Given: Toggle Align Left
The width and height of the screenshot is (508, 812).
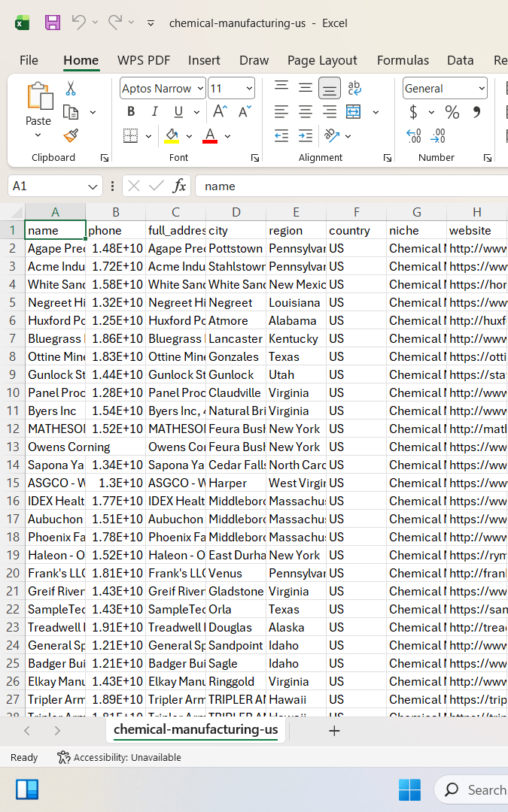Looking at the screenshot, I should 281,112.
